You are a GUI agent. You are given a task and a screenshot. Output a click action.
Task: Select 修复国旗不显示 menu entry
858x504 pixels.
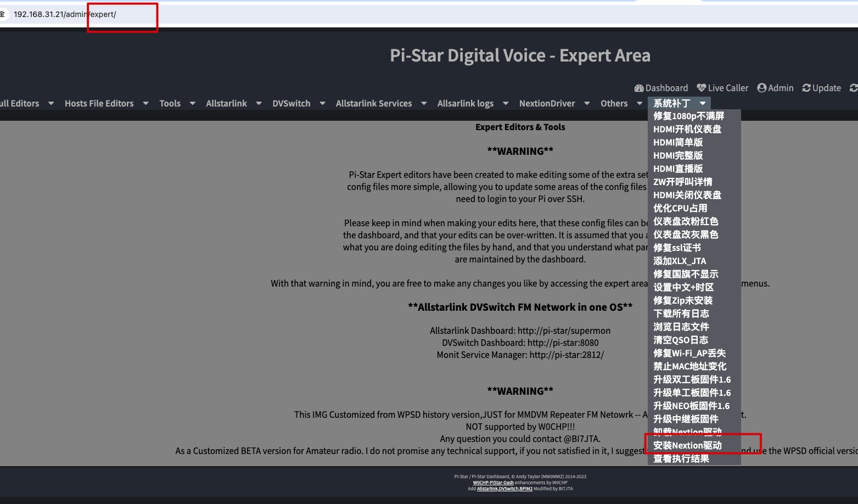point(686,274)
